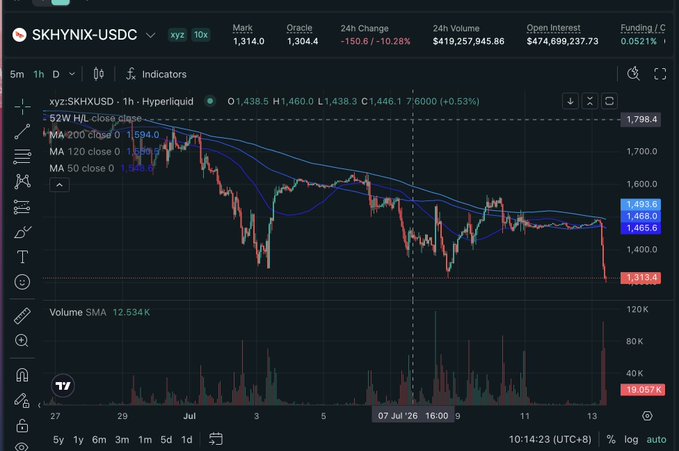Toggle auto scale mode
The width and height of the screenshot is (679, 451).
point(656,439)
